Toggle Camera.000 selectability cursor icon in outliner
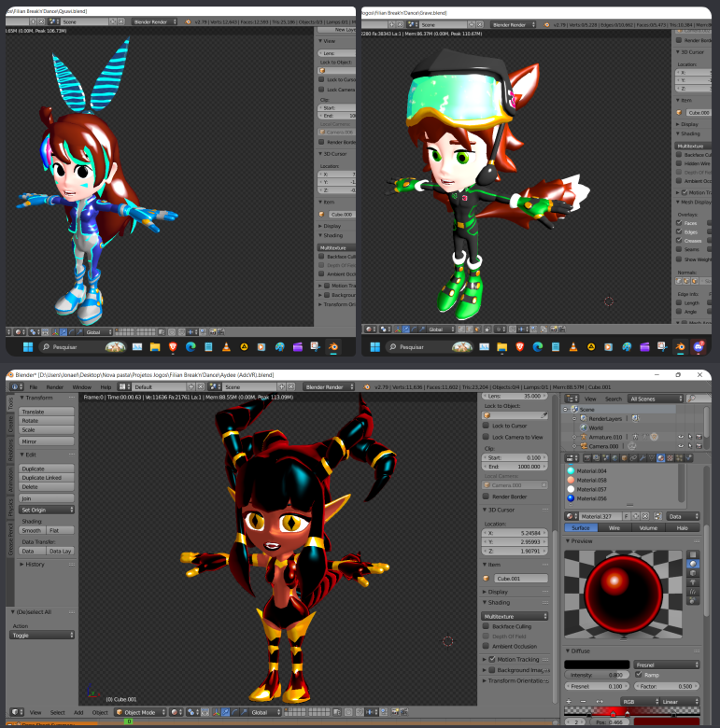Viewport: 720px width, 728px height. (690, 446)
